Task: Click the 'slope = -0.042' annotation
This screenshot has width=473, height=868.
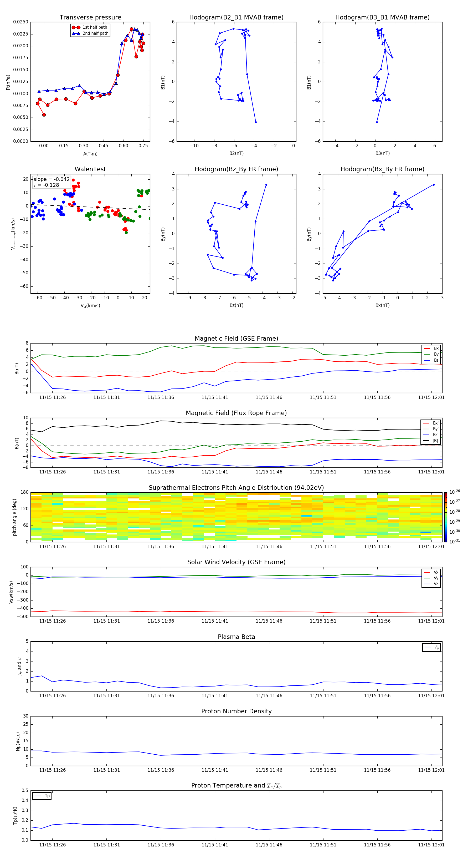Action: [52, 179]
